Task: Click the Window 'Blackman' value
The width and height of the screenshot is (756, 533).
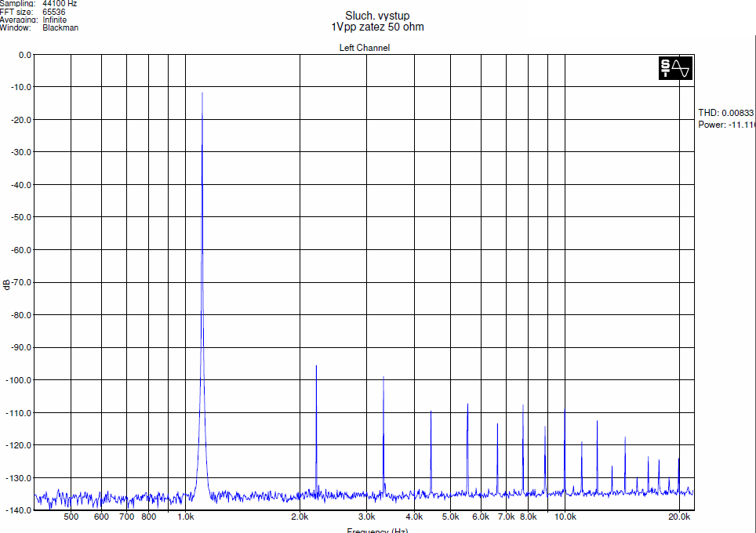Action: 60,28
